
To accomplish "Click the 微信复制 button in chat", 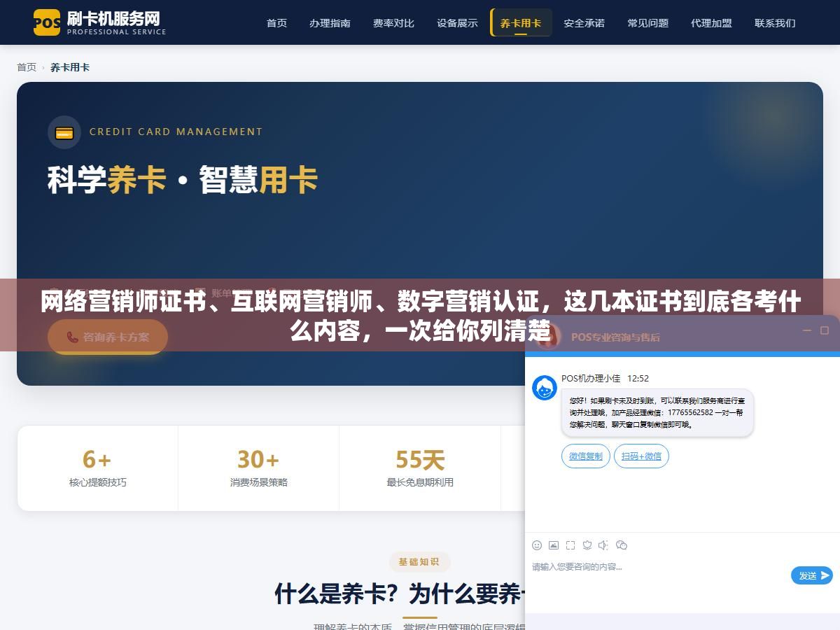I will pyautogui.click(x=586, y=456).
